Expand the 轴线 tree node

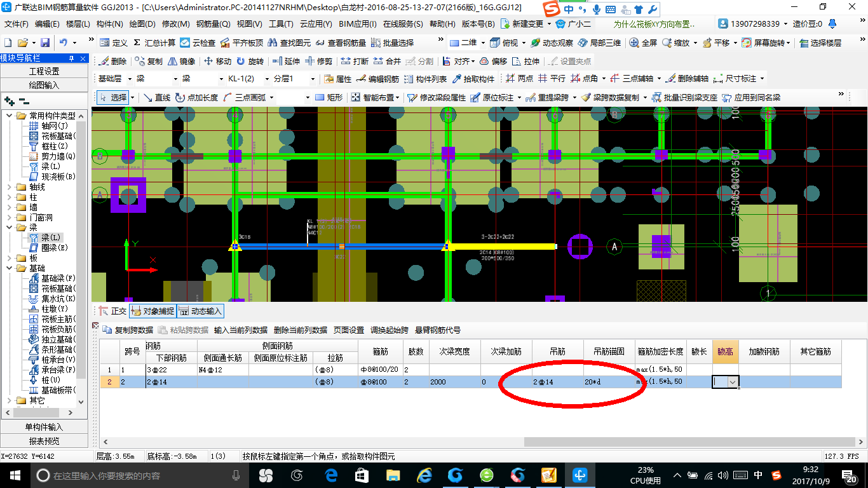(x=9, y=187)
